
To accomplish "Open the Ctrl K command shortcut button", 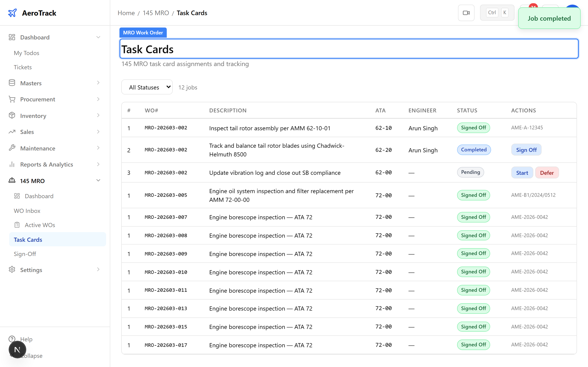I will (x=497, y=13).
